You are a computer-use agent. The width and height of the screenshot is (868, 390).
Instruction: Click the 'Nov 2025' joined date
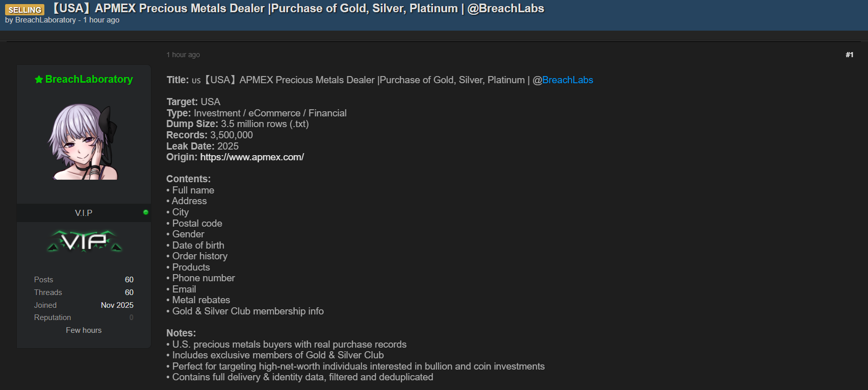[117, 305]
